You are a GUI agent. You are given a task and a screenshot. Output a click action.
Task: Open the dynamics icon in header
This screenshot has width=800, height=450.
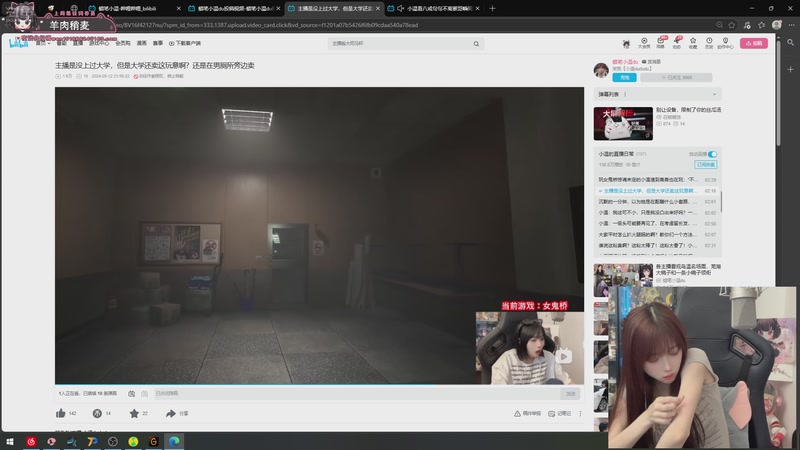point(677,43)
